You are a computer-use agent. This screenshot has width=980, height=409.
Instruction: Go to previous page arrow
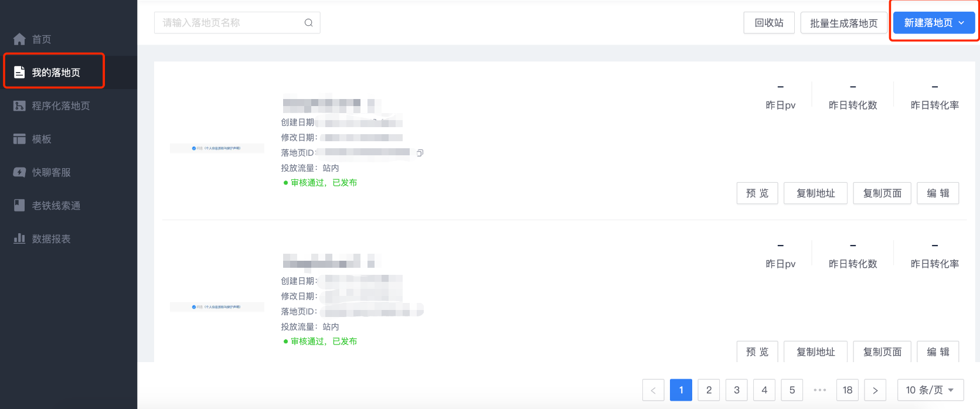653,390
